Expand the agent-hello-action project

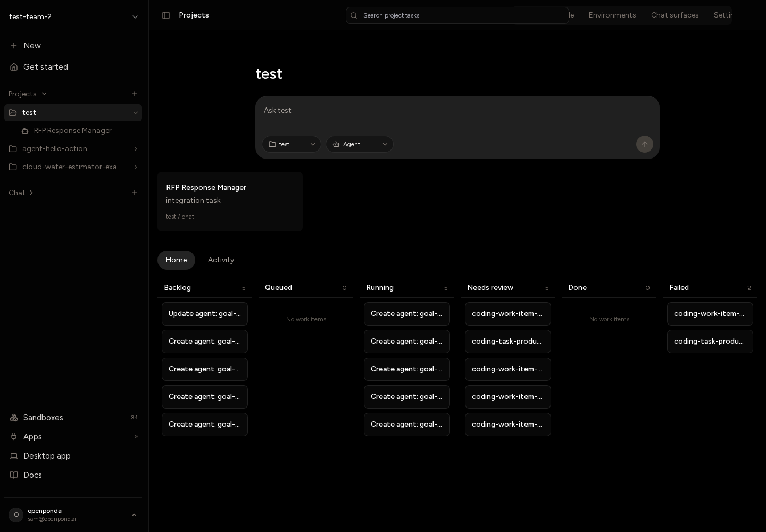click(135, 149)
